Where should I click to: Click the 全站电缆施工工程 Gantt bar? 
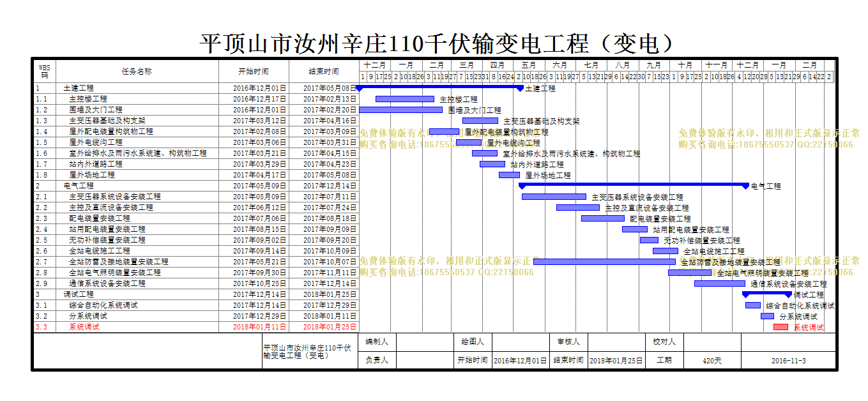666,251
